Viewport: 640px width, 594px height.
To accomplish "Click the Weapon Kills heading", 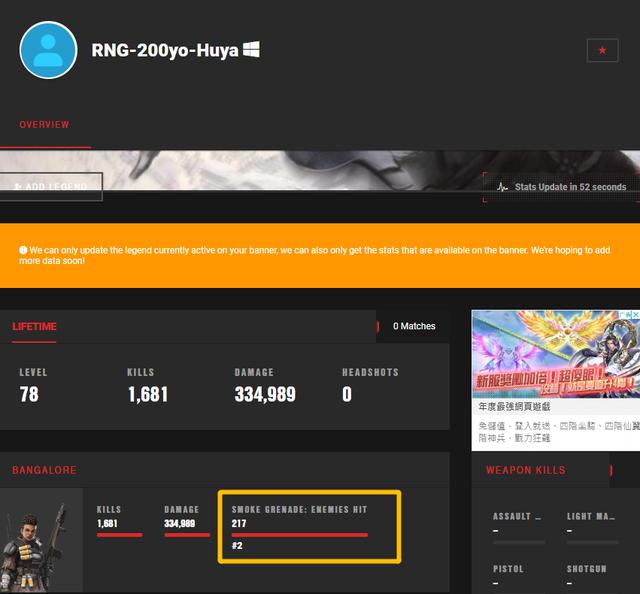I will (526, 470).
